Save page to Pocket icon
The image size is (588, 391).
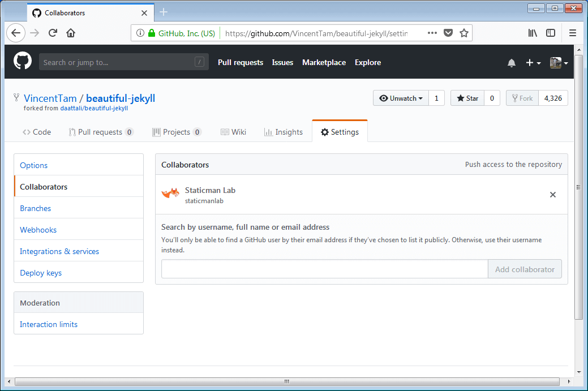448,33
